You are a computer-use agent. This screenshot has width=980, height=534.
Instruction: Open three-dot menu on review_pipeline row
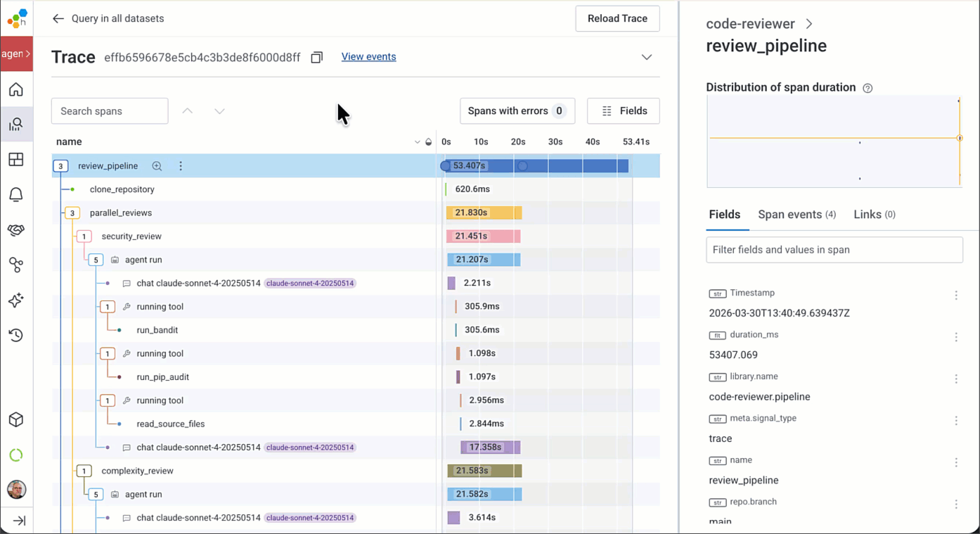point(181,166)
